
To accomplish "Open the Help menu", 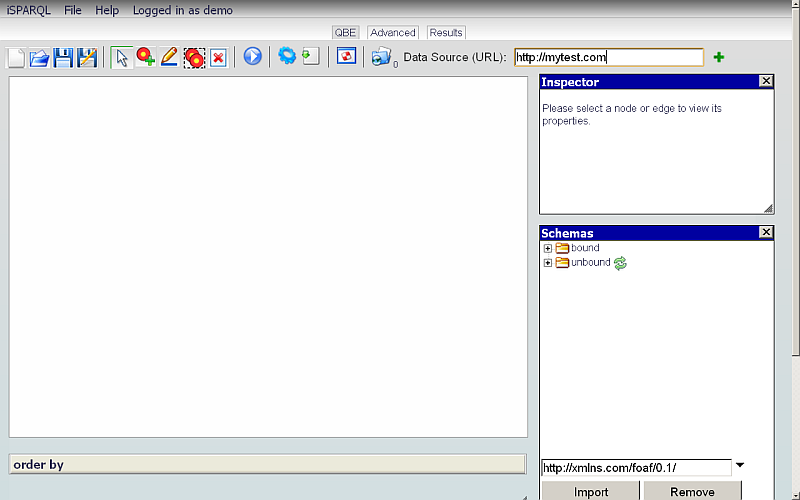I will coord(107,10).
